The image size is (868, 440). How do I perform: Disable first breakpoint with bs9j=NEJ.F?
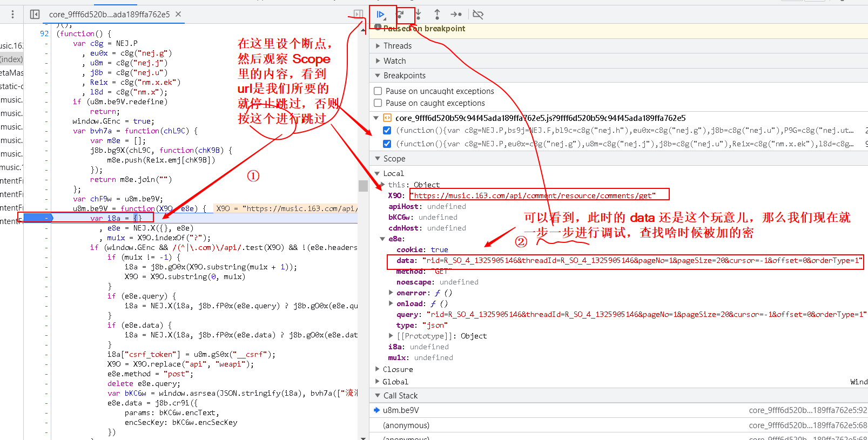tap(387, 130)
